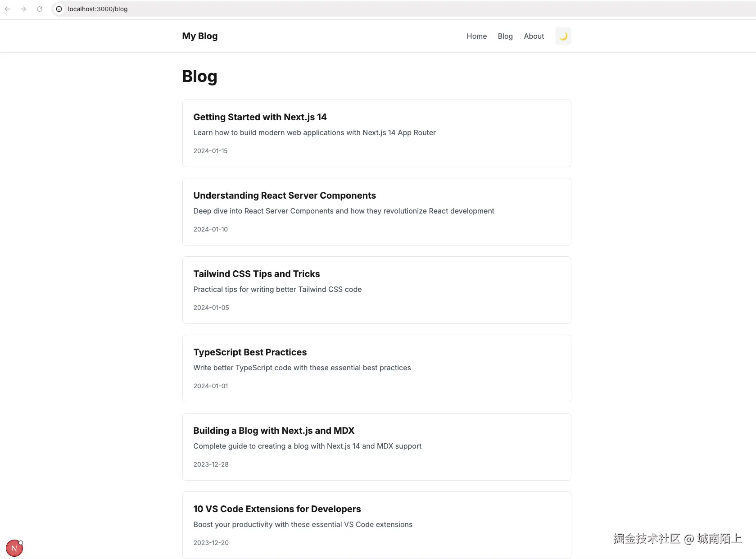Click the 2024-01-15 post date
The image size is (756, 559).
(210, 151)
